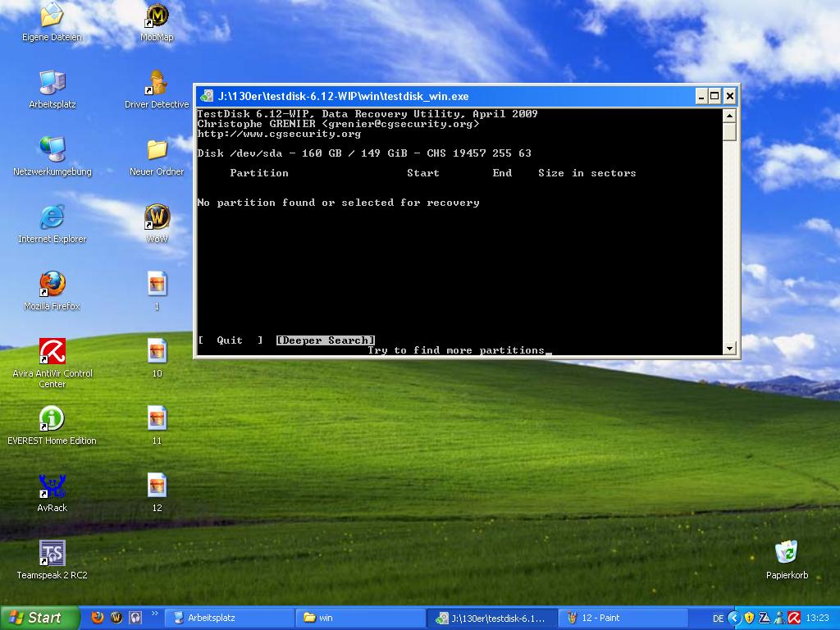Open the Eigene Dateien desktop icon

(52, 22)
